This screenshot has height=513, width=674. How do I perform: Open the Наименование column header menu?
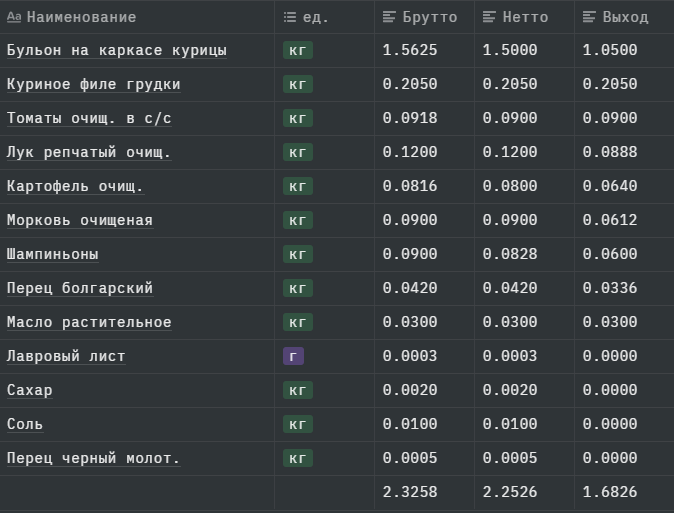pyautogui.click(x=81, y=17)
